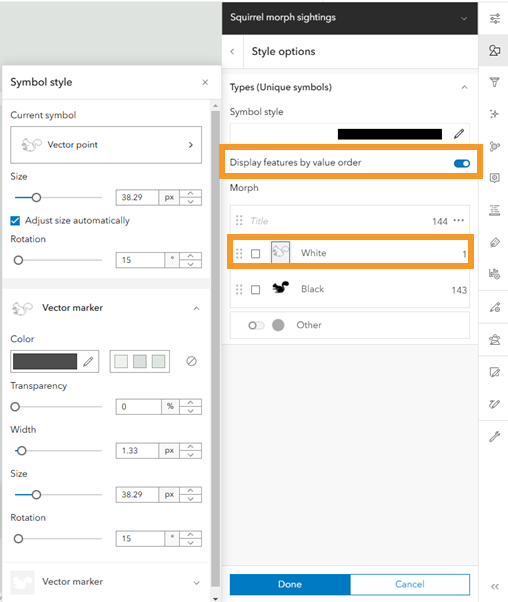Decrease Width with down stepper
This screenshot has width=508, height=602.
(190, 455)
